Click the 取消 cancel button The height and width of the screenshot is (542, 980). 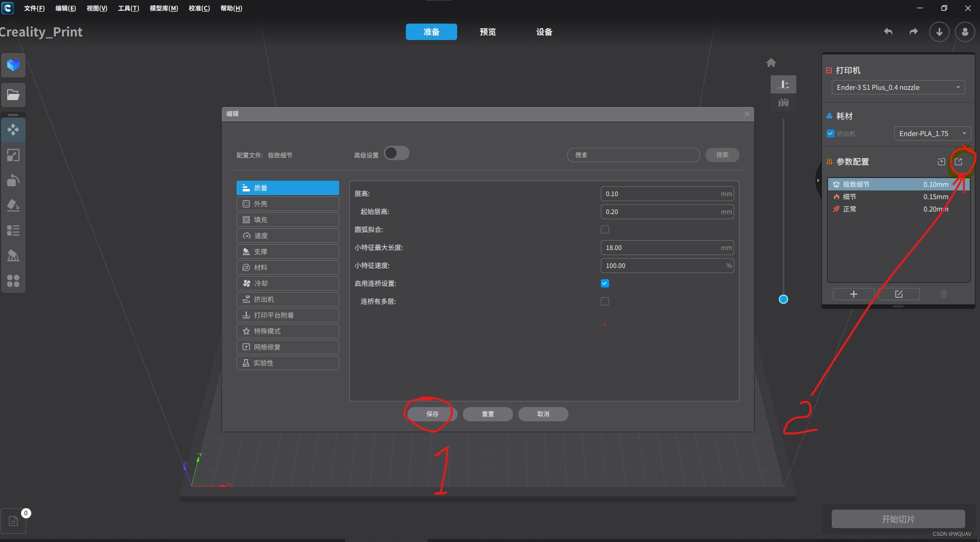point(543,414)
